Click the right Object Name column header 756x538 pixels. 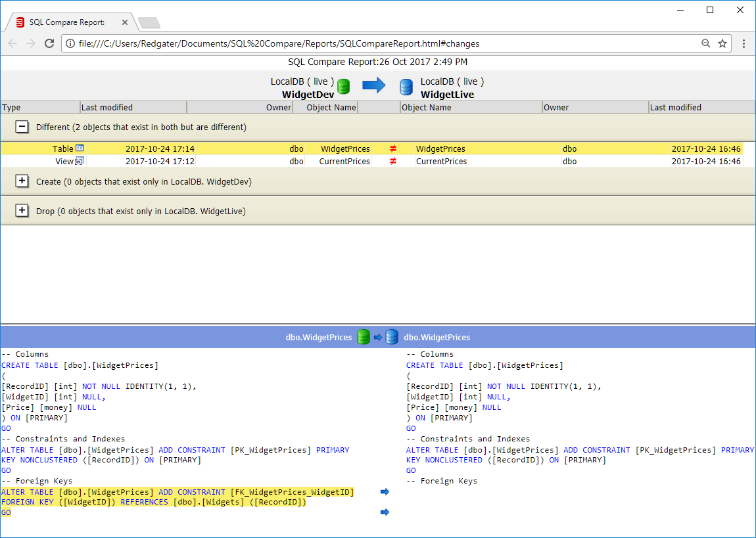[471, 108]
